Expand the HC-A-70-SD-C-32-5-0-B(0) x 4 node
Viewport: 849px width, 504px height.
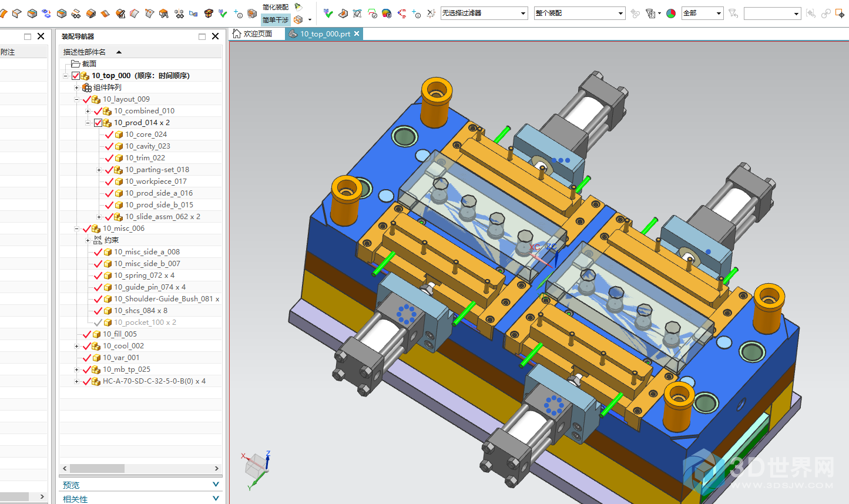[76, 381]
